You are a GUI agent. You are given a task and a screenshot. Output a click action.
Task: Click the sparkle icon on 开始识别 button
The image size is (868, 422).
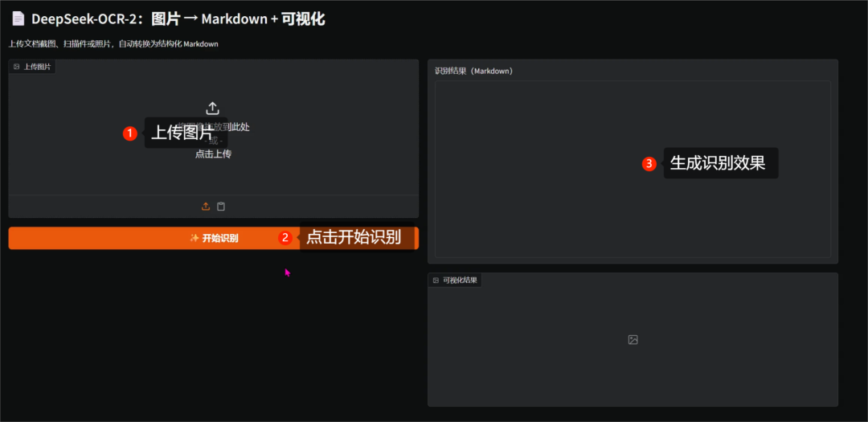[x=194, y=238]
